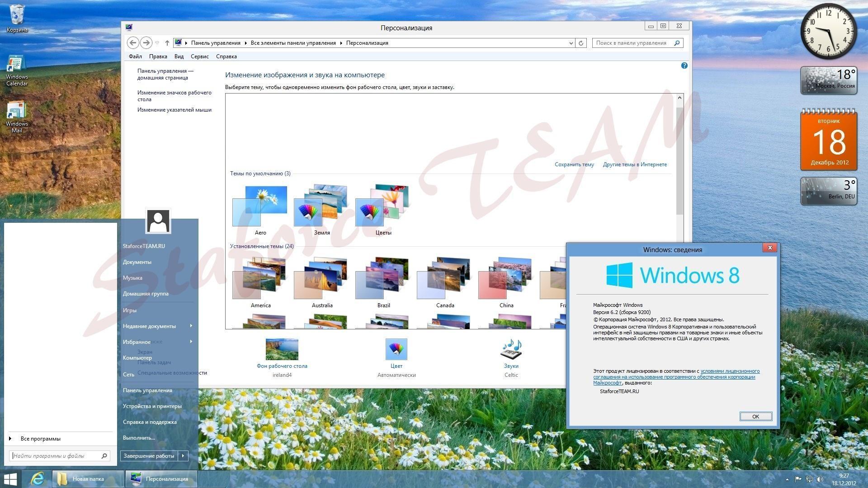Apply the Canada theme
This screenshot has width=868, height=488.
[445, 283]
